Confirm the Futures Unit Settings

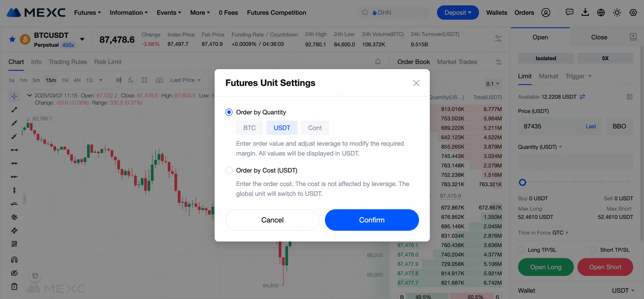point(372,220)
